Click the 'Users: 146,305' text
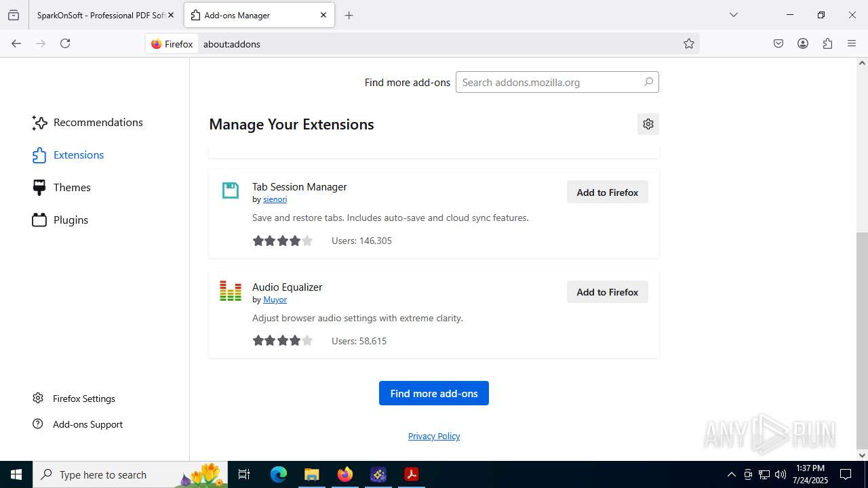Viewport: 868px width, 488px height. (x=361, y=241)
